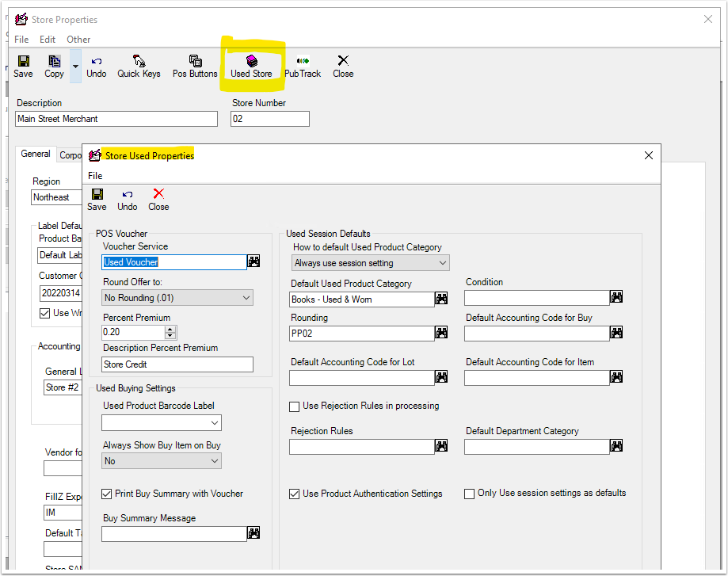The image size is (728, 576).
Task: Open lookup for Default Used Product Category
Action: [441, 299]
